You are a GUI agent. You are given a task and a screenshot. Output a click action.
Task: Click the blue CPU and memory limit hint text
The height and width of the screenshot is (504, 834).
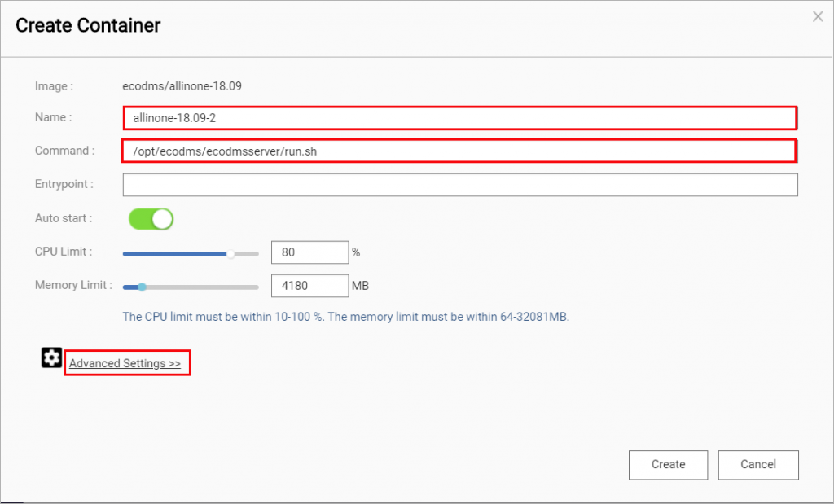(345, 317)
